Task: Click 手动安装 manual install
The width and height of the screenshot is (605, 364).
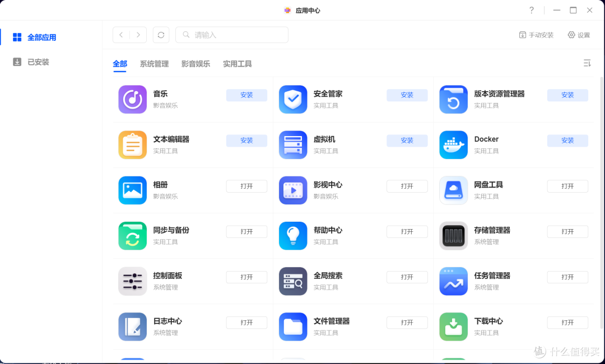Action: pos(536,35)
